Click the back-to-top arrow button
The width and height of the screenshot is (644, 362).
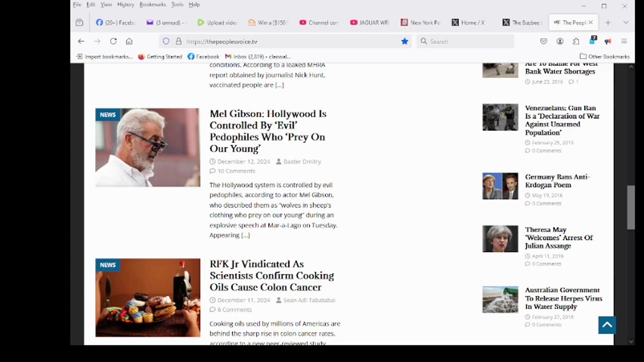(x=607, y=325)
